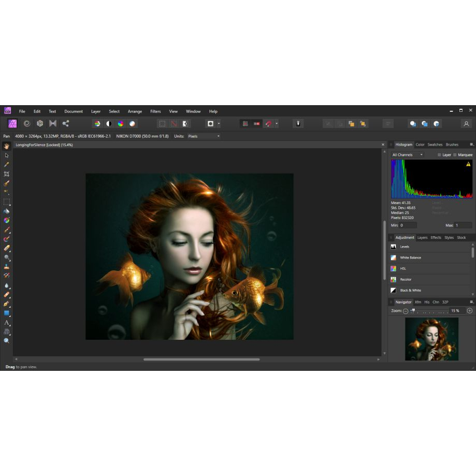
Task: Add a Black & White adjustment
Action: 410,291
